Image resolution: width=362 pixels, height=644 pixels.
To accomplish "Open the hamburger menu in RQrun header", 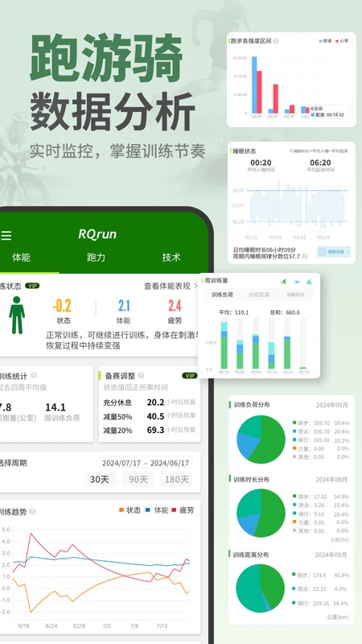I will coord(6,235).
